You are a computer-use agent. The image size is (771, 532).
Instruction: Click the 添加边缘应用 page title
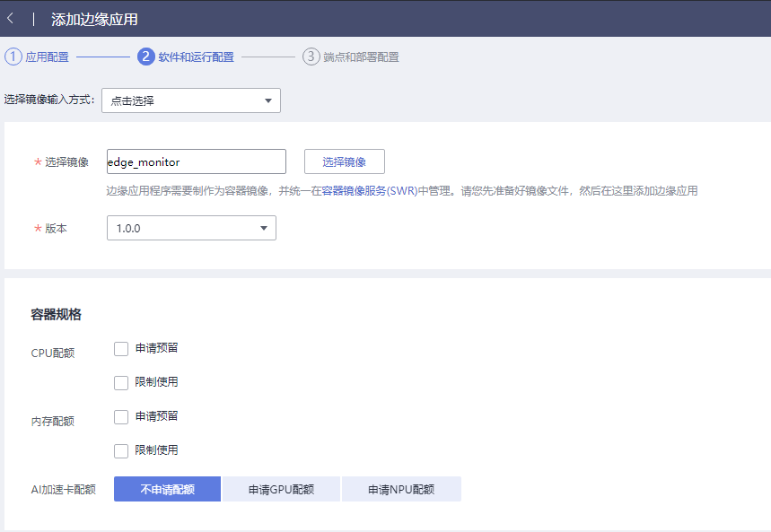point(94,19)
